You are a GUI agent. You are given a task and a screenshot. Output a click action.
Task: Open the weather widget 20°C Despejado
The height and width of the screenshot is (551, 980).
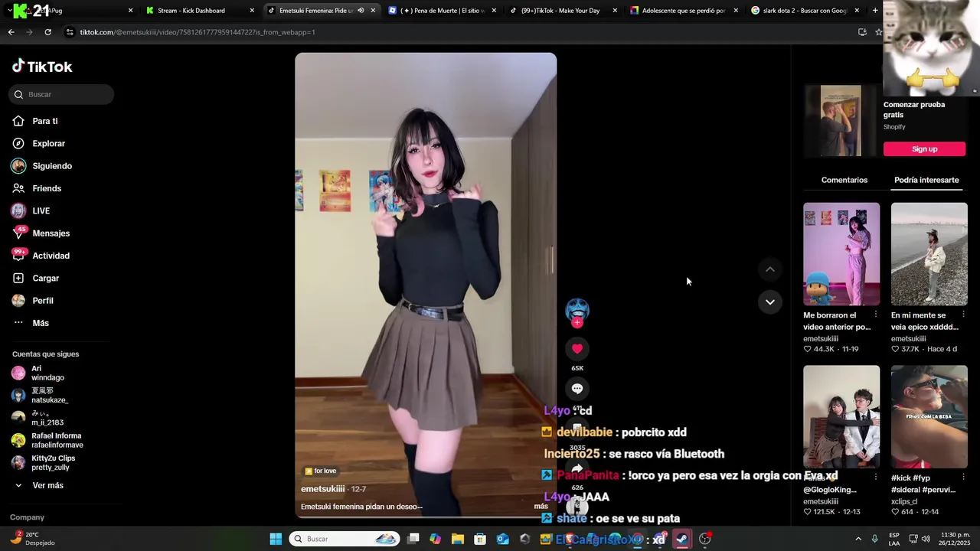pos(33,539)
